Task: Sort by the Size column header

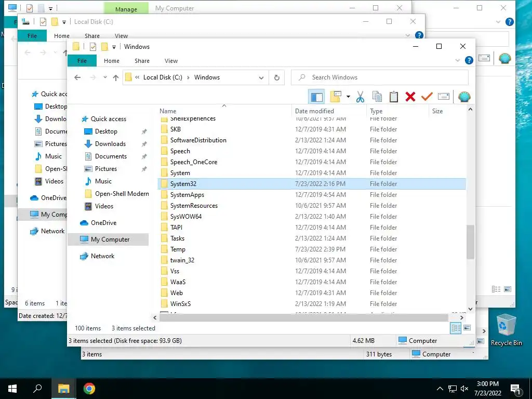Action: tap(447, 111)
